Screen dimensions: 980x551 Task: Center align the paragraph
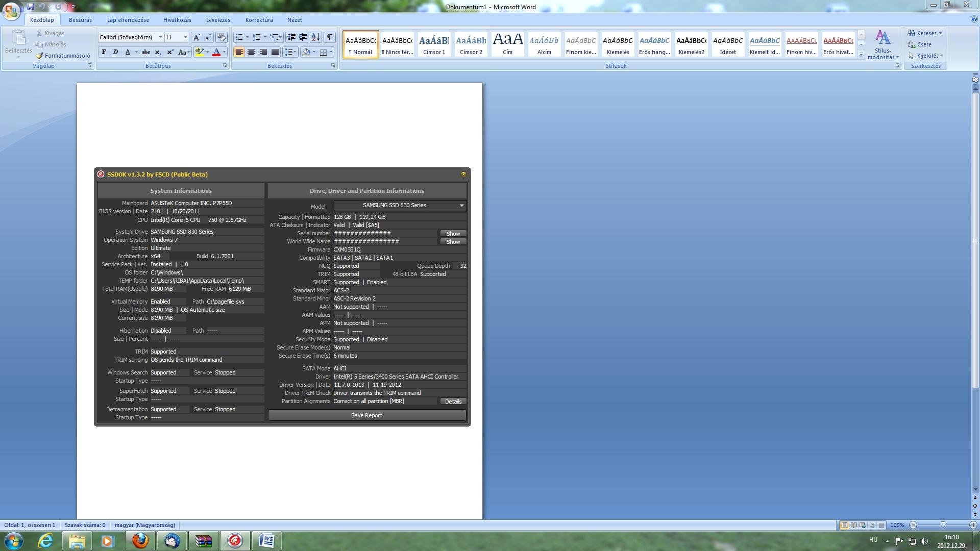[251, 52]
